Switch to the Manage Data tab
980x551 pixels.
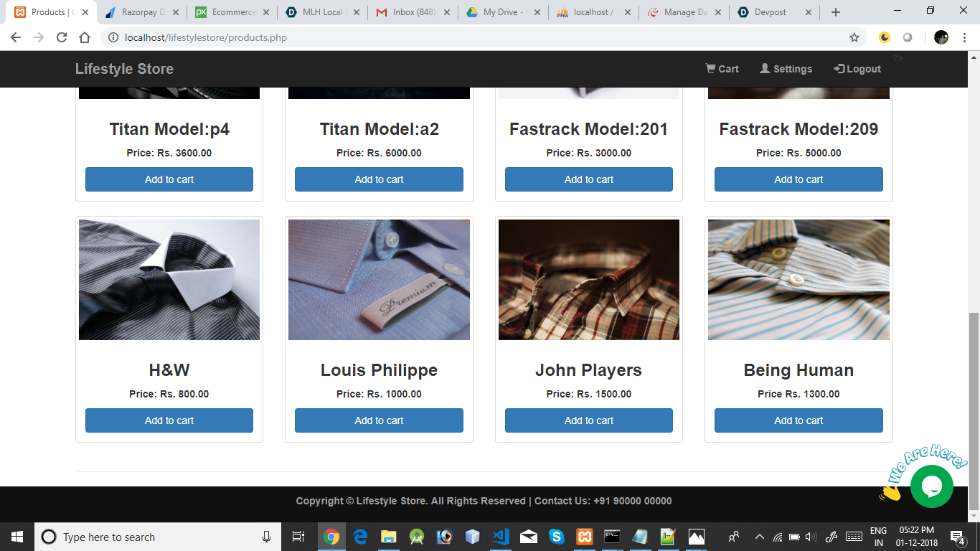[685, 12]
